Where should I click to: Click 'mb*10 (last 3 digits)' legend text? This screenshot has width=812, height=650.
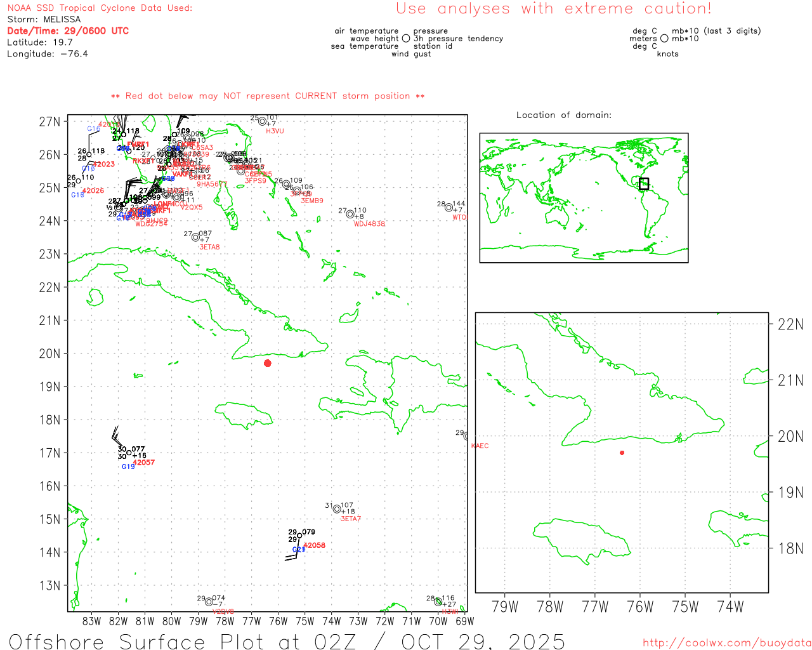716,31
